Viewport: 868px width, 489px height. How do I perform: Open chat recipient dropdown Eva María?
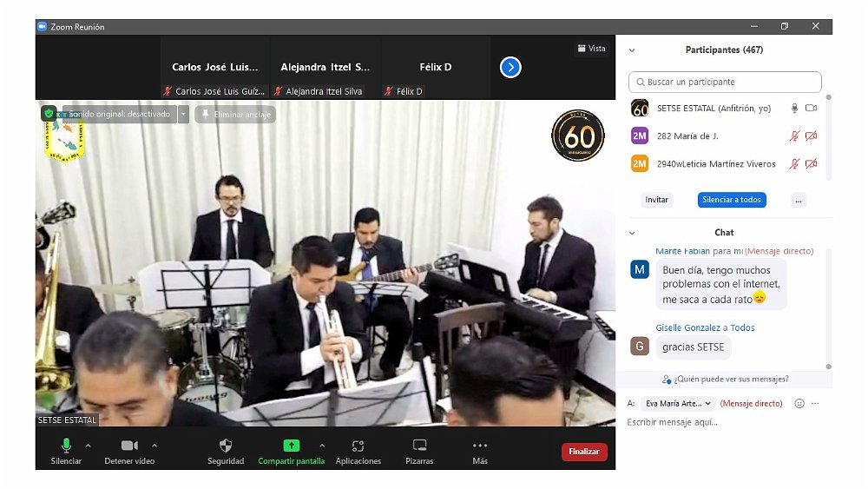(678, 404)
